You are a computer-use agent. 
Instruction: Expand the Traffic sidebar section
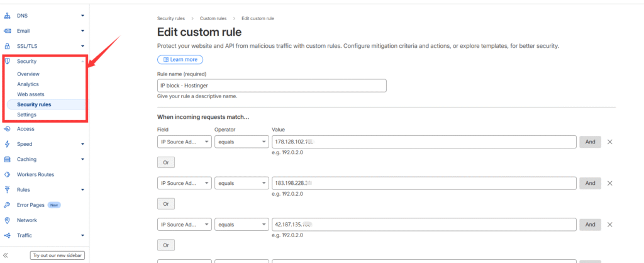pos(82,235)
